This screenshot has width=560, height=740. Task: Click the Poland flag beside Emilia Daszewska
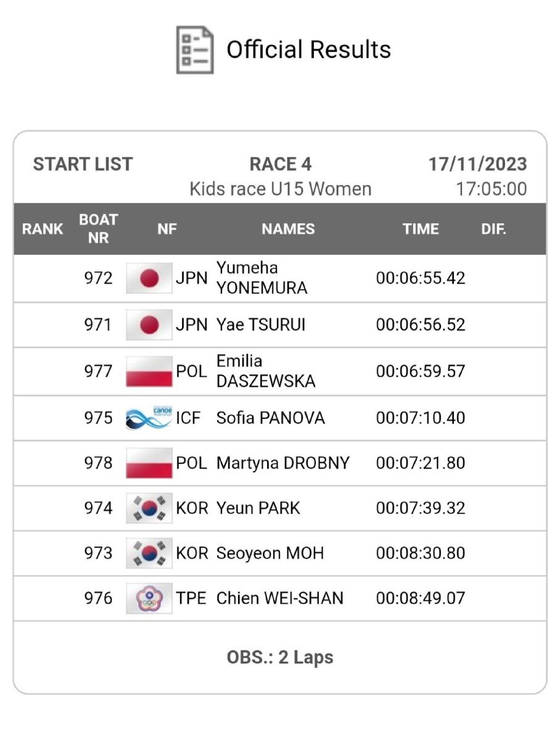coord(149,371)
